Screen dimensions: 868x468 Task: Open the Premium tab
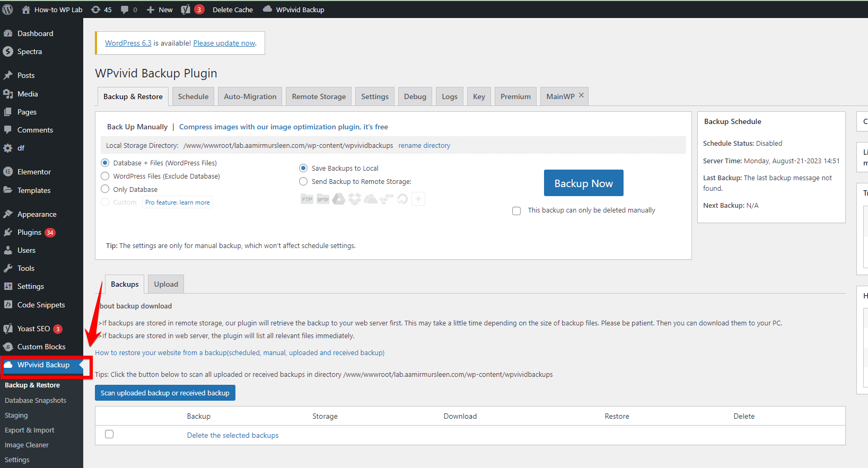tap(515, 96)
